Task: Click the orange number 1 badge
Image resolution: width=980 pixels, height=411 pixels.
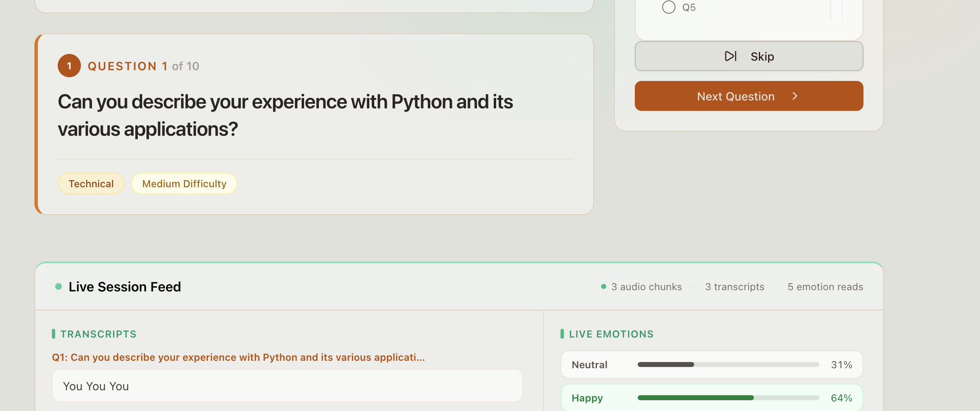Action: coord(69,66)
